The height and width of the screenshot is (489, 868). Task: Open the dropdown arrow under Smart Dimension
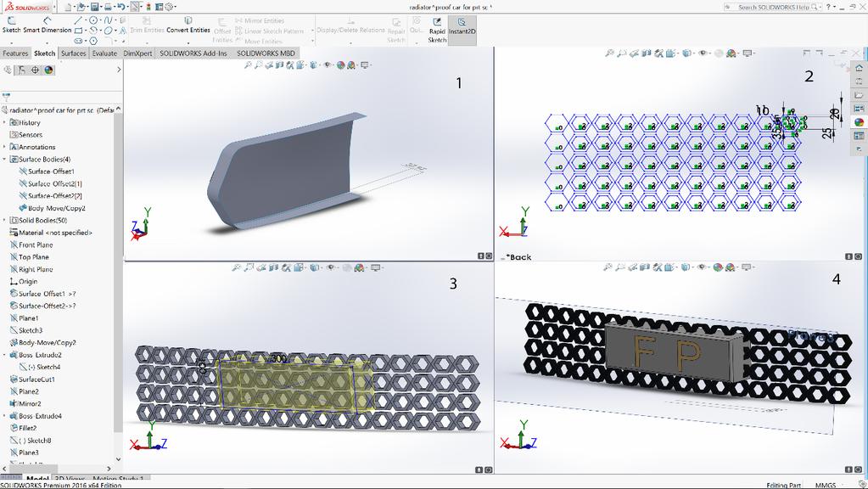point(47,42)
